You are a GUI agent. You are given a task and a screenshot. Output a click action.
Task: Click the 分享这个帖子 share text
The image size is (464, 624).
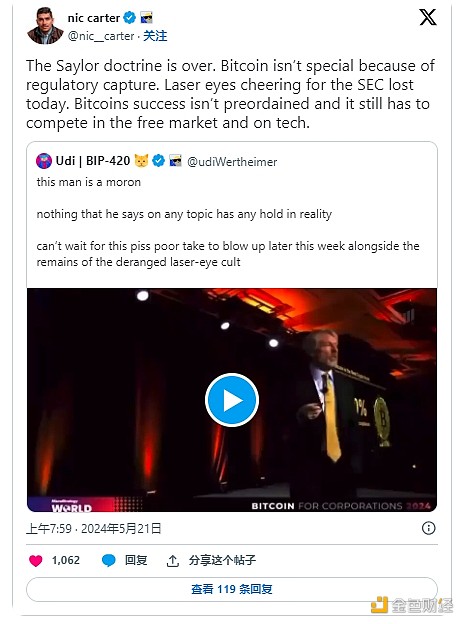(x=222, y=560)
